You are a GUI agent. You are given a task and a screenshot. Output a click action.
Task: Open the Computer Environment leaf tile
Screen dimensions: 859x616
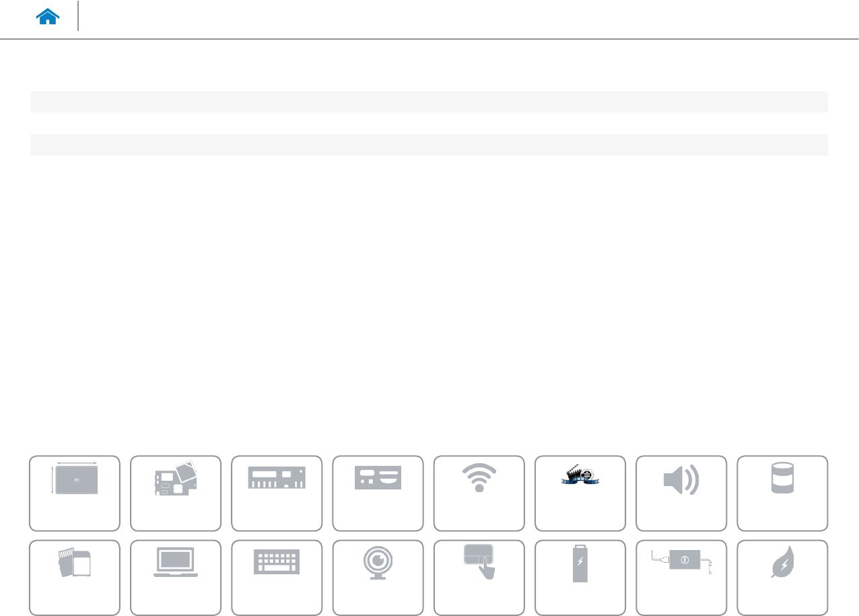tap(783, 578)
